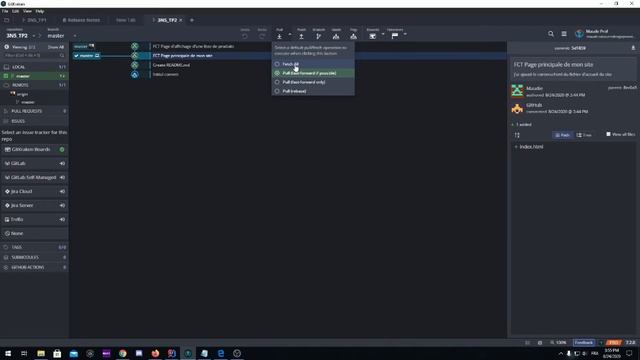Open the search magnifier icon
Viewport: 640px width, 360px height.
[x=551, y=34]
